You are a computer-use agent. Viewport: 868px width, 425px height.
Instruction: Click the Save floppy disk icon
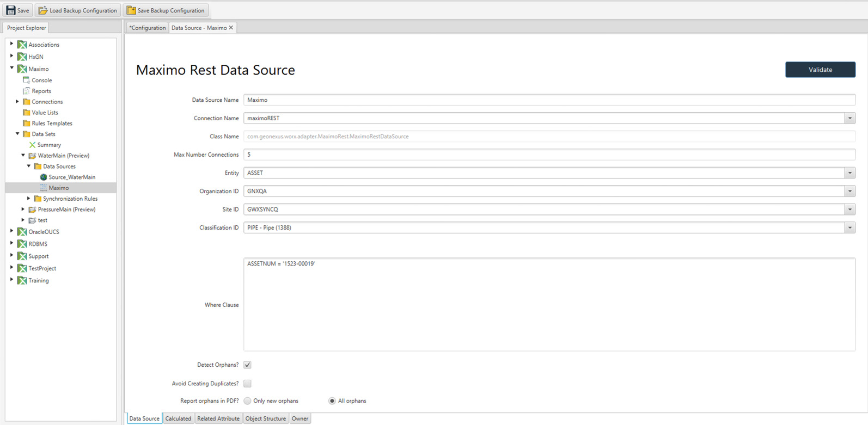click(x=10, y=10)
